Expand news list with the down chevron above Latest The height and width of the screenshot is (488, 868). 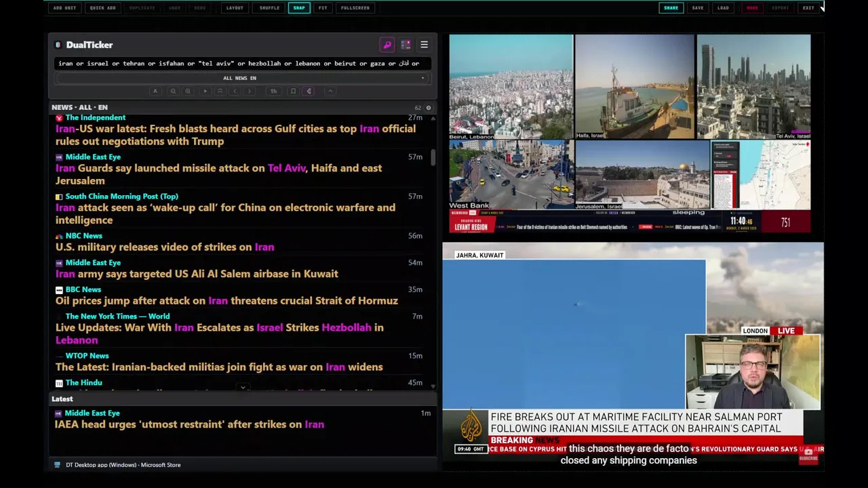point(243,388)
